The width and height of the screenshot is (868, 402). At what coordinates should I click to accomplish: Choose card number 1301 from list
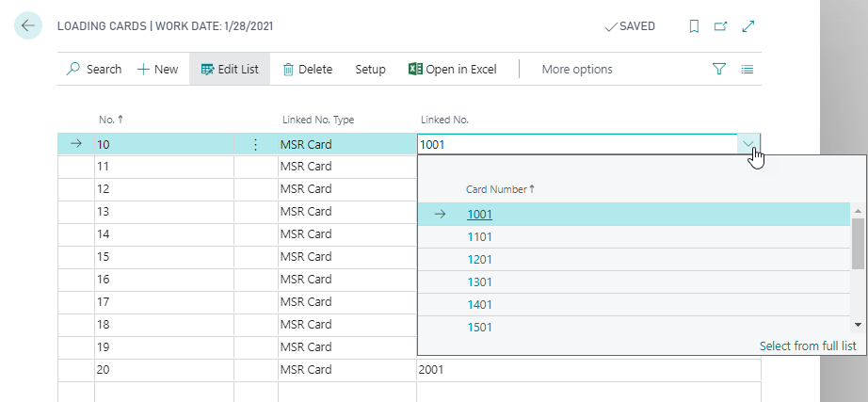[480, 281]
